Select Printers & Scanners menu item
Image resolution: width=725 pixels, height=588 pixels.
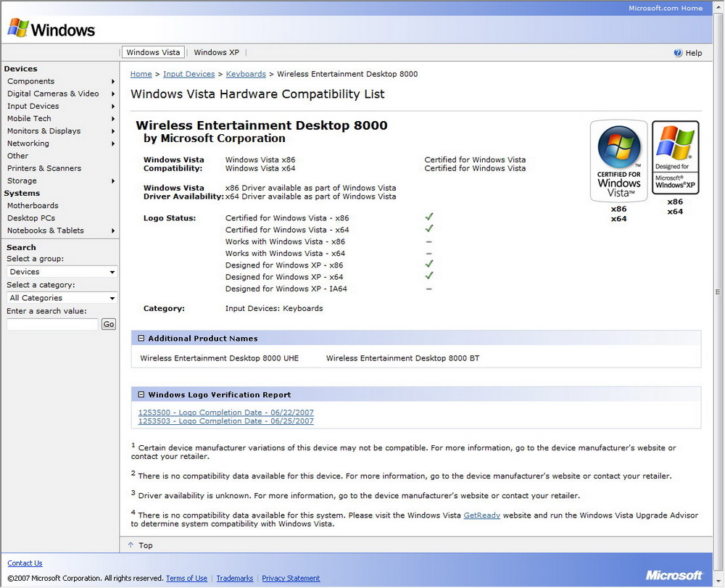click(44, 169)
